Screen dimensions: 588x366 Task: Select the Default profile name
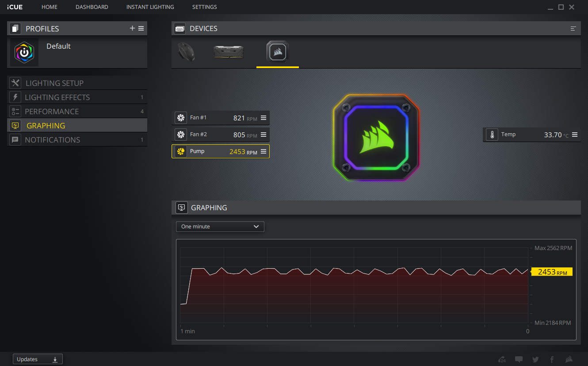point(58,46)
